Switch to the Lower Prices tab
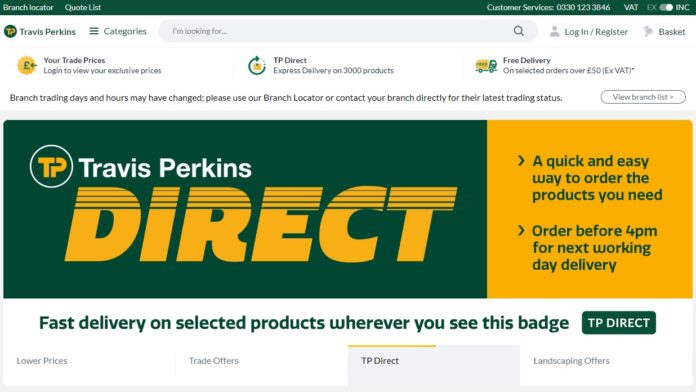Viewport: 696px width, 392px height. (x=42, y=360)
